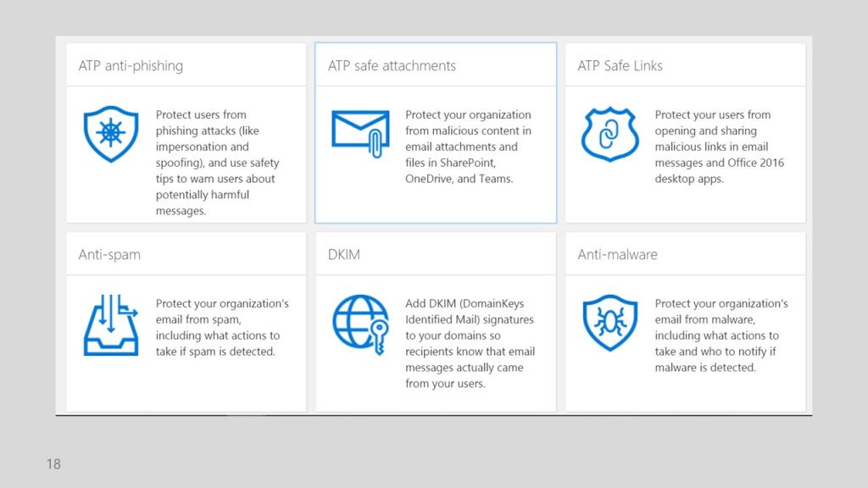868x488 pixels.
Task: Open the ATP Safe Links card title
Action: coord(620,66)
